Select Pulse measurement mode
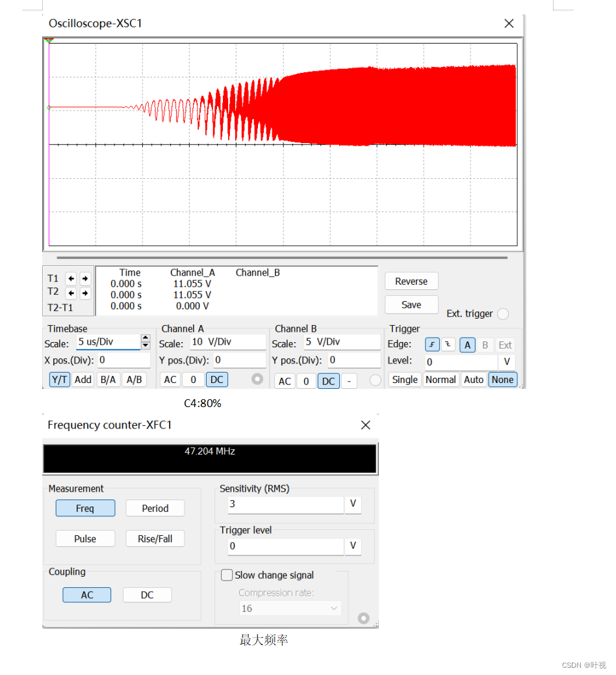Viewport: 616px width, 675px height. click(x=85, y=539)
